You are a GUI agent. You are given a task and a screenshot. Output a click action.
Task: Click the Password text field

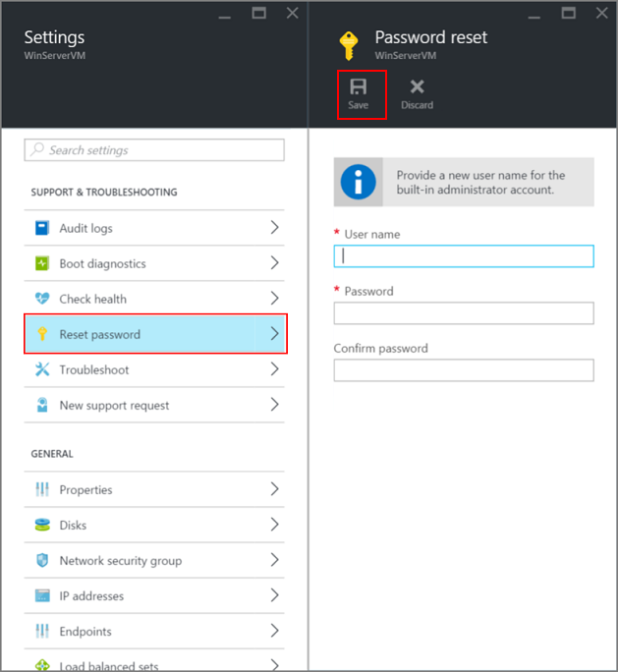click(x=464, y=313)
